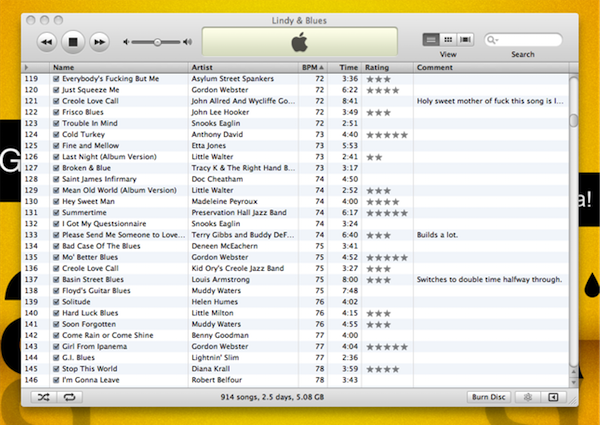
Task: Click the scroll up arrow
Action: 574,372
